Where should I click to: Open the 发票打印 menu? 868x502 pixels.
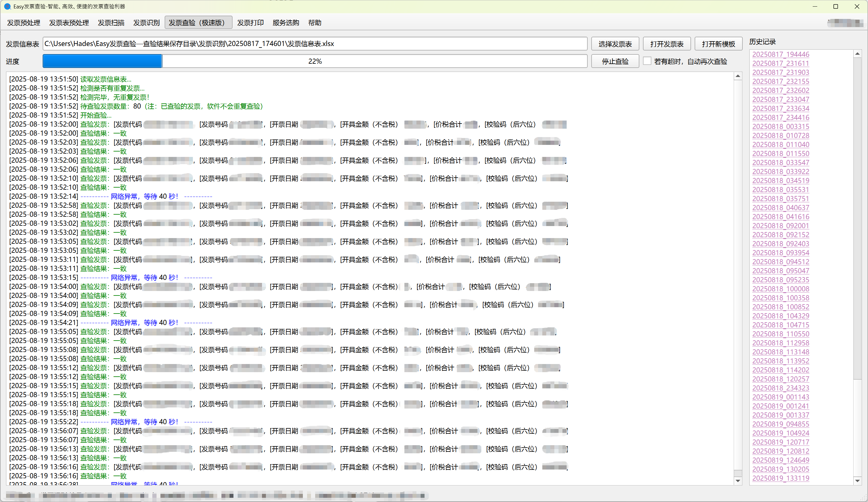coord(250,23)
